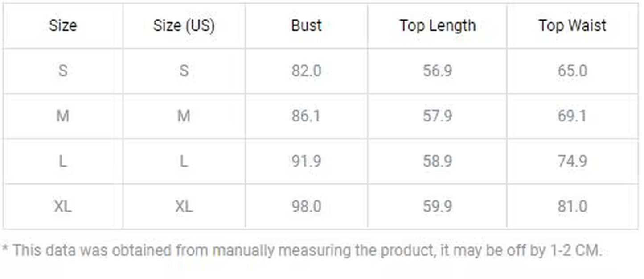Screen dimensions: 644x279
Task: Click top waist value 81.0
Action: coord(572,206)
